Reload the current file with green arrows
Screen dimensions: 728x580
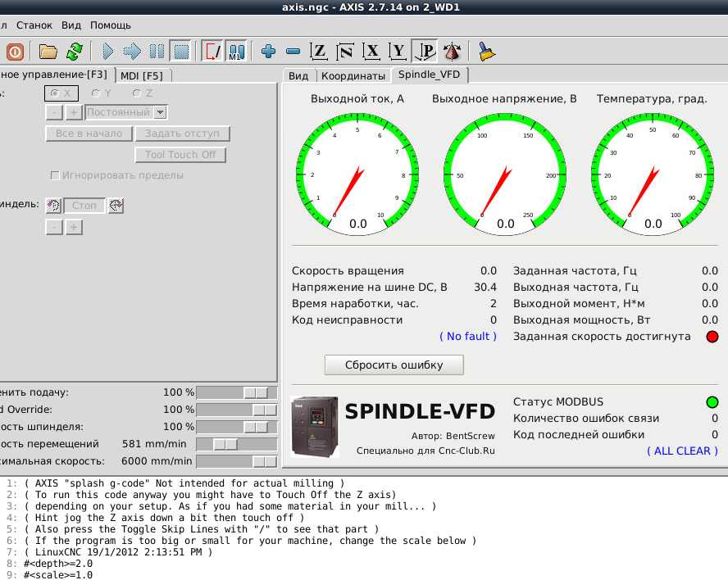point(75,51)
